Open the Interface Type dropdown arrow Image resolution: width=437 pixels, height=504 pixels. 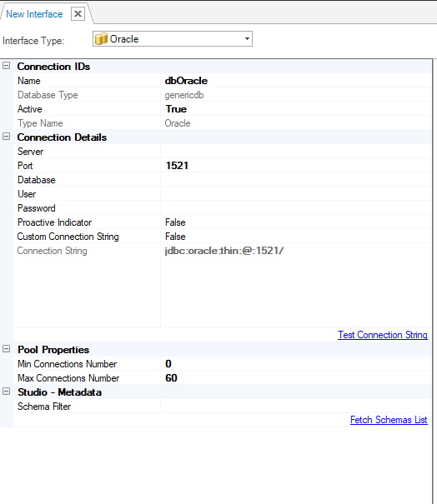[x=247, y=38]
